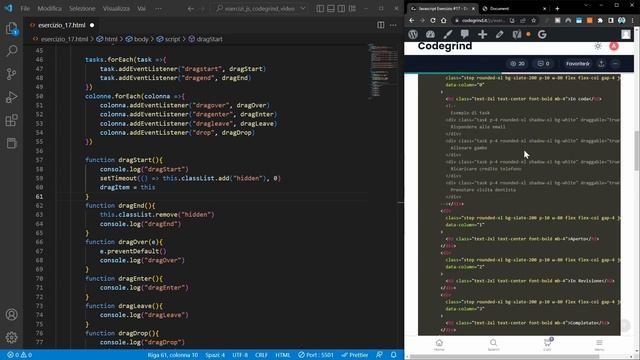
Task: Open the Selezione menu
Action: click(82, 8)
